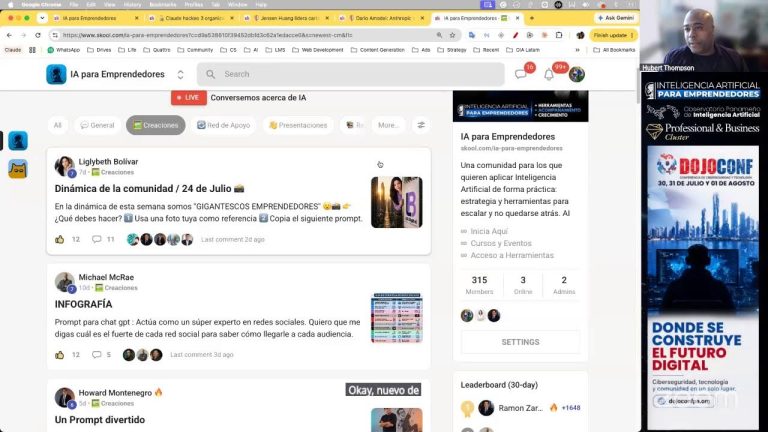
Task: Open the Cursos y Eventos link
Action: coord(501,243)
